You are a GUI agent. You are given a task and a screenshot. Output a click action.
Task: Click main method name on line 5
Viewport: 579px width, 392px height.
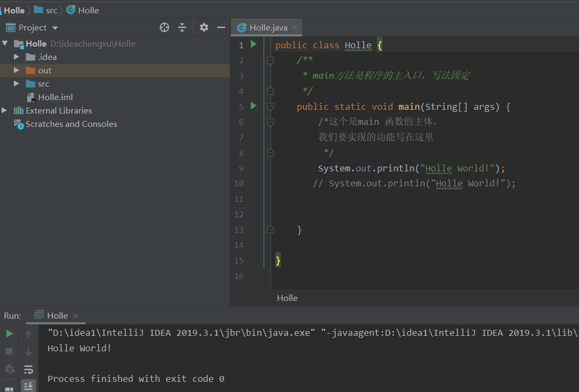point(409,107)
